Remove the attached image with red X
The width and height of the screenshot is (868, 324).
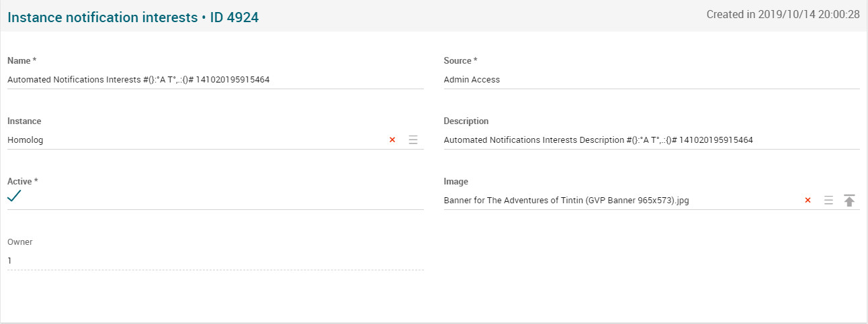[808, 201]
